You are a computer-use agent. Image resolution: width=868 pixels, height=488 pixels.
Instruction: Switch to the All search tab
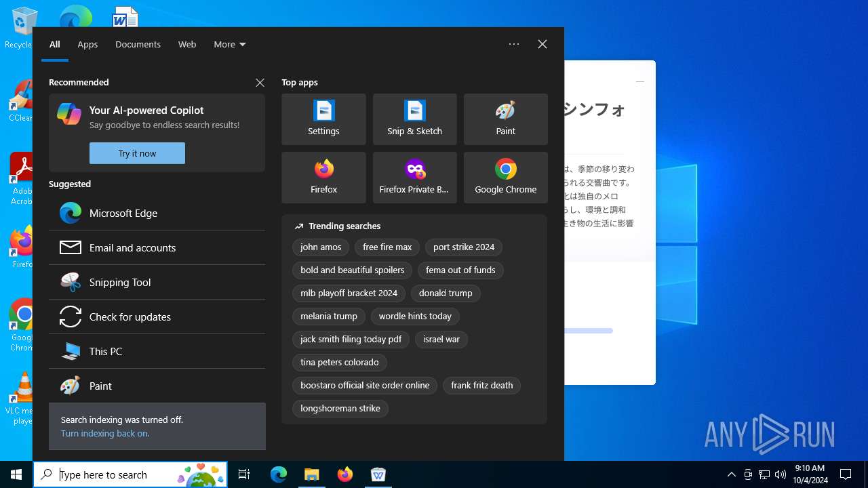tap(55, 44)
